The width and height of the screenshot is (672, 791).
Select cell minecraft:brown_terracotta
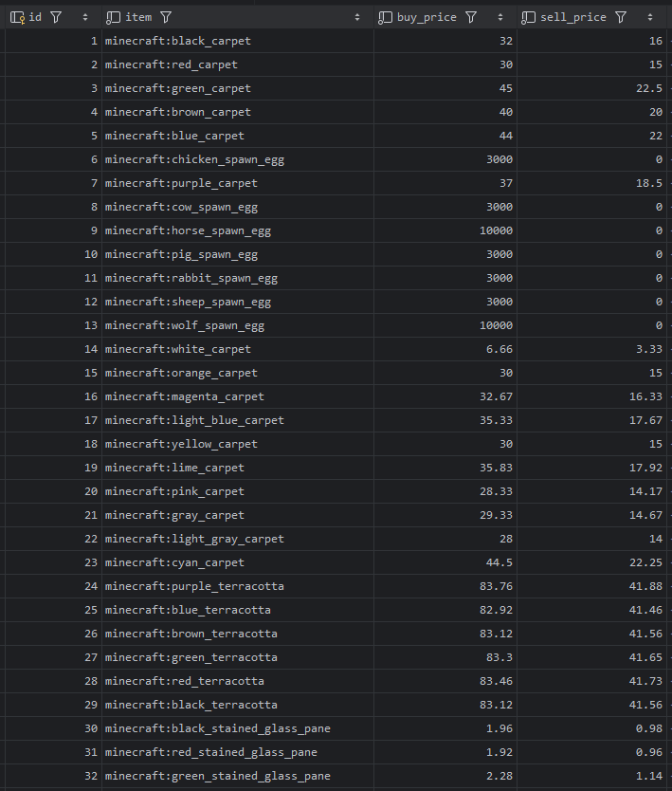pos(238,634)
